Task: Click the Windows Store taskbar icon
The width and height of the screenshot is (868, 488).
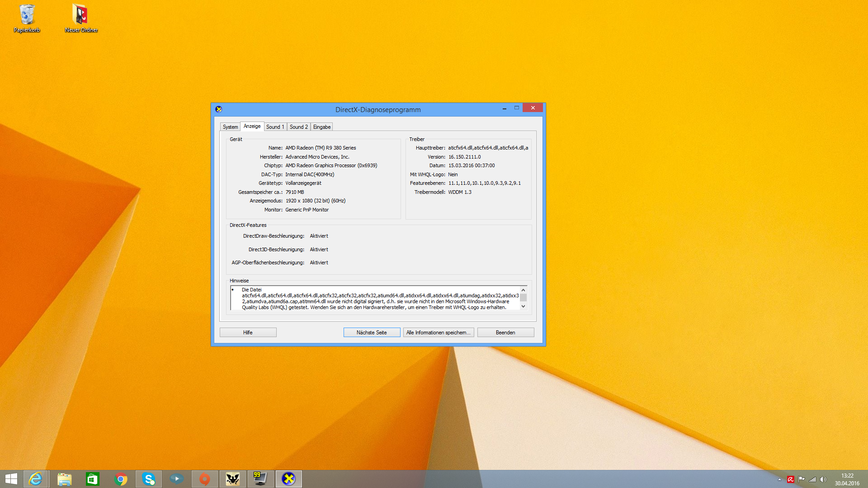Action: click(x=93, y=479)
